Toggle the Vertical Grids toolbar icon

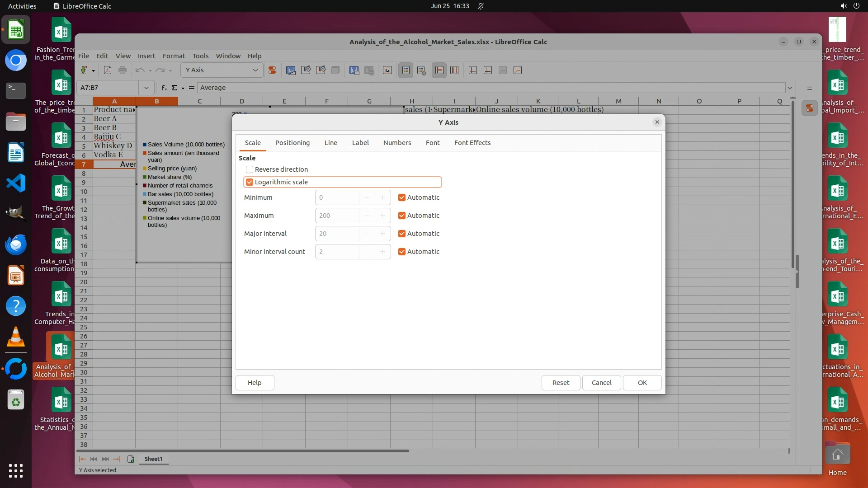point(454,70)
